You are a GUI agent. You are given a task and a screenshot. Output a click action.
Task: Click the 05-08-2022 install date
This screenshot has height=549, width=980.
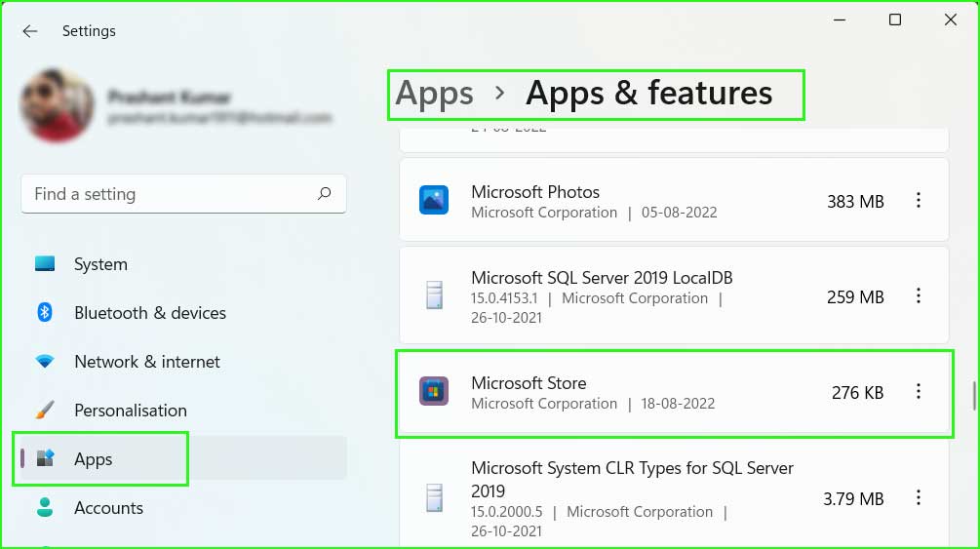click(680, 213)
